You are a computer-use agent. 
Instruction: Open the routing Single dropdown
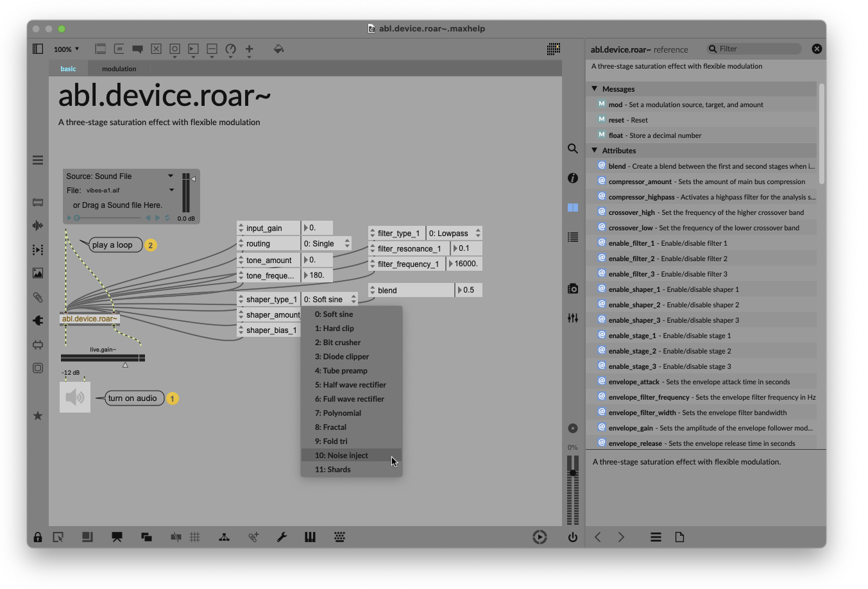pos(327,244)
